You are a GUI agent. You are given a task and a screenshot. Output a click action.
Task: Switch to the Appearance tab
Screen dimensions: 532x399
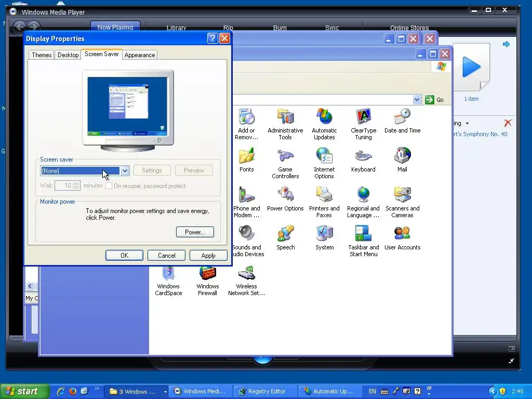[x=139, y=55]
